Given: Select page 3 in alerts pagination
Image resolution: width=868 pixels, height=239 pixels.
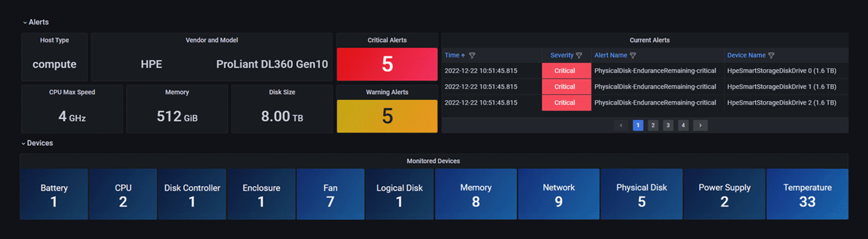Looking at the screenshot, I should tap(668, 125).
